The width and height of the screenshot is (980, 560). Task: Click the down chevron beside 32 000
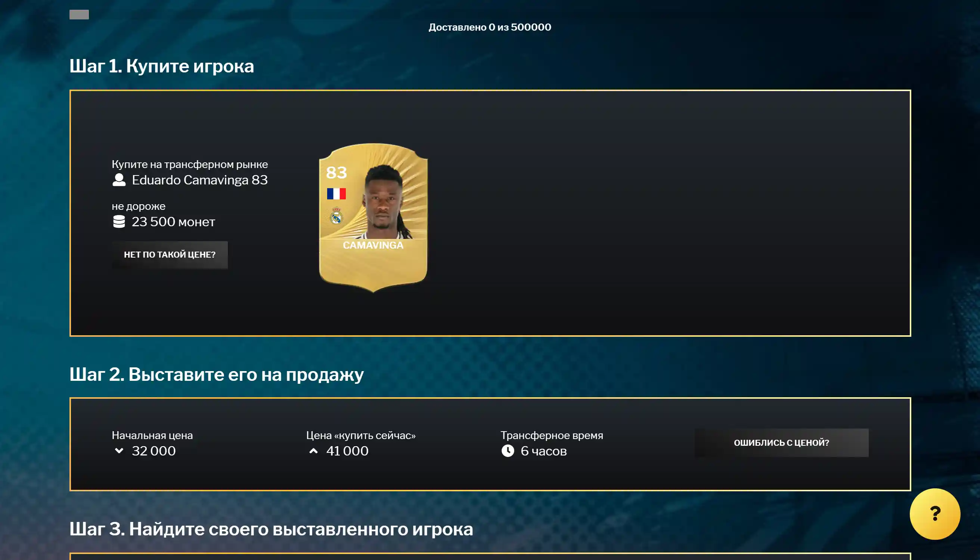[119, 450]
